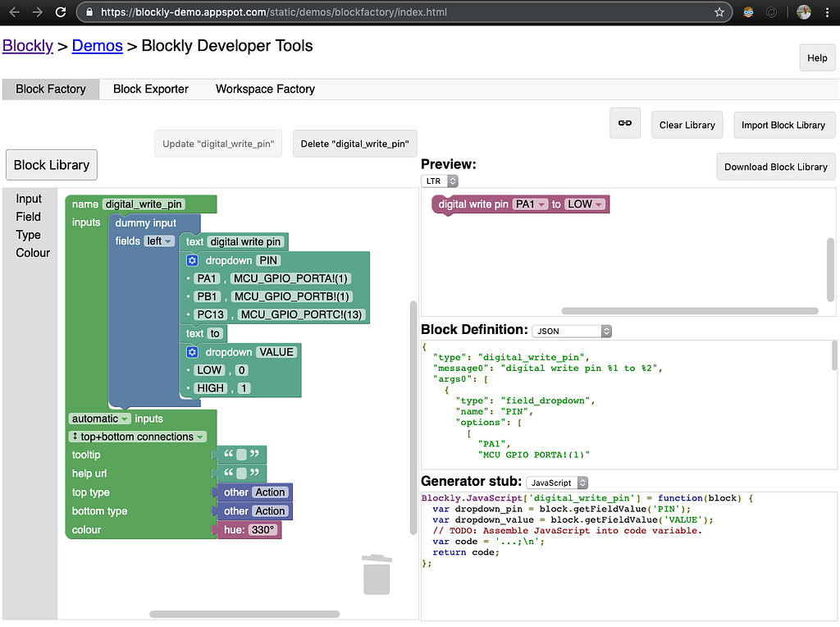Switch to the Workspace Factory tab
The height and width of the screenshot is (627, 840).
pos(265,89)
